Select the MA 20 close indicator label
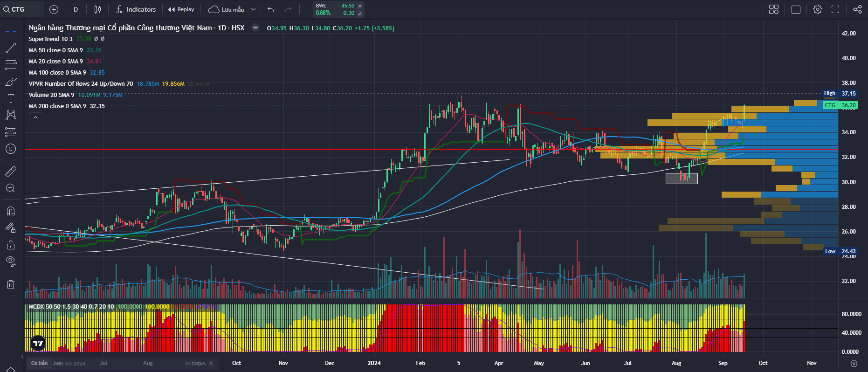Image resolution: width=868 pixels, height=372 pixels. click(55, 62)
